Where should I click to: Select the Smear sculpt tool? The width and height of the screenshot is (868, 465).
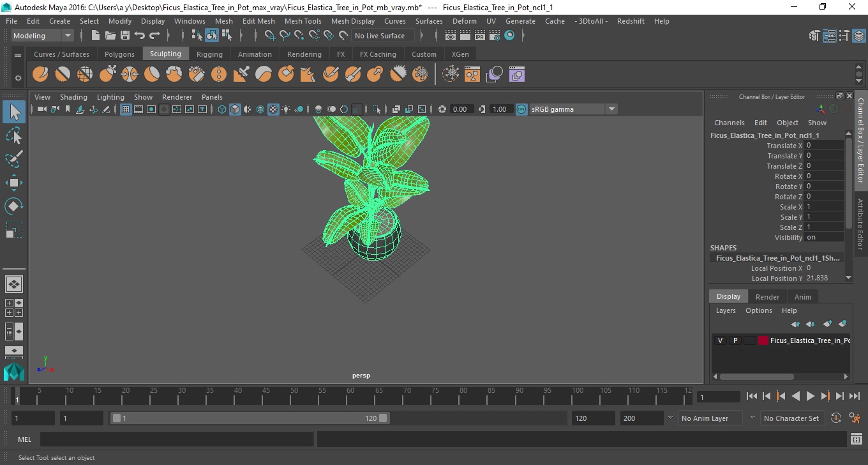tap(353, 75)
